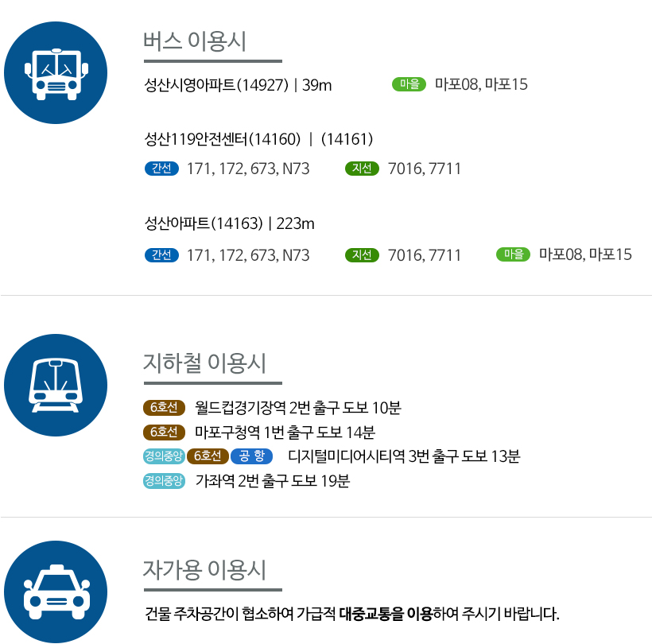Click the blue bus circle icon
The image size is (652, 644).
[56, 73]
